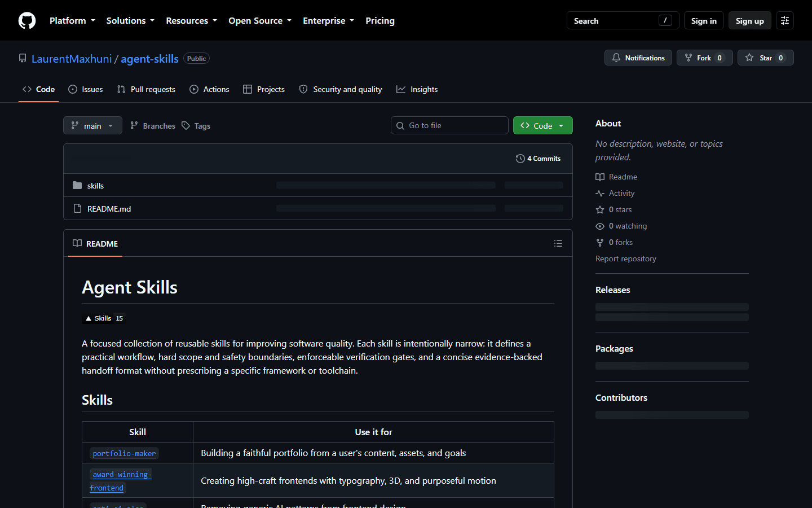Click the book icon beside Readme
The height and width of the screenshot is (508, 812).
click(600, 177)
